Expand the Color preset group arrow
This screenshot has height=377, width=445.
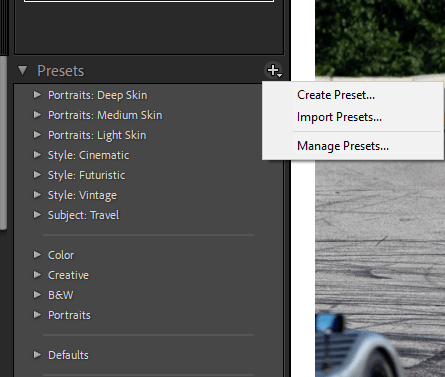(37, 255)
